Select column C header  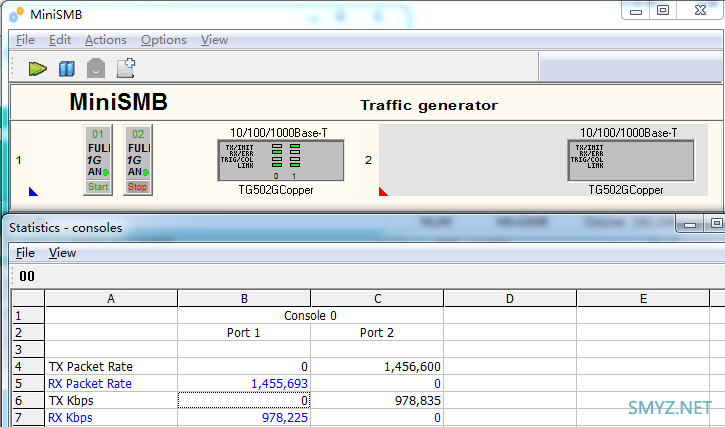[x=377, y=299]
